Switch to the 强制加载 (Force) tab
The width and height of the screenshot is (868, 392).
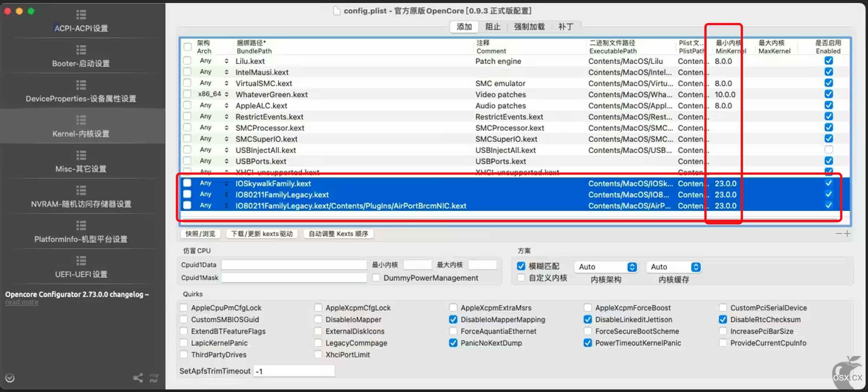[529, 27]
